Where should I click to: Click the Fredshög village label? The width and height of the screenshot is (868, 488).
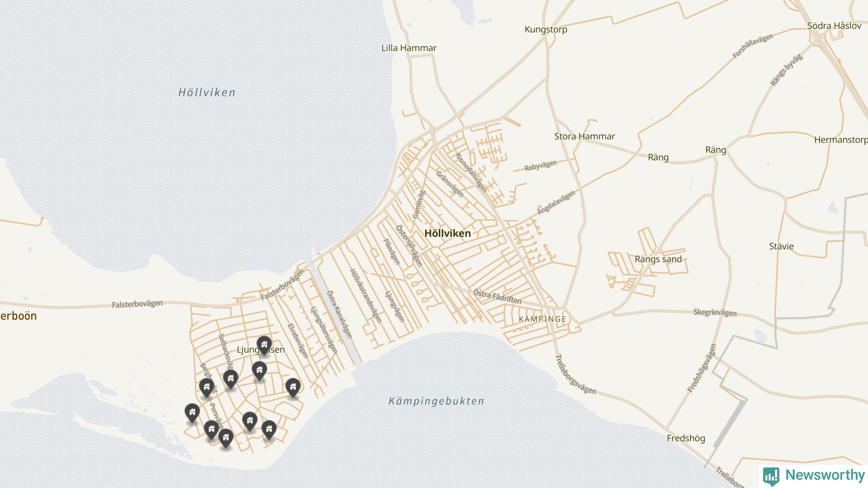(686, 438)
